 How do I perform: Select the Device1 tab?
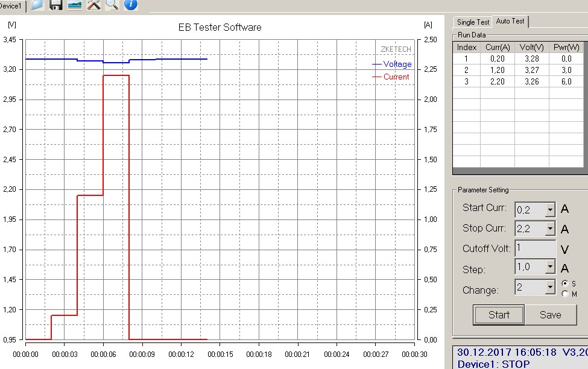(11, 5)
